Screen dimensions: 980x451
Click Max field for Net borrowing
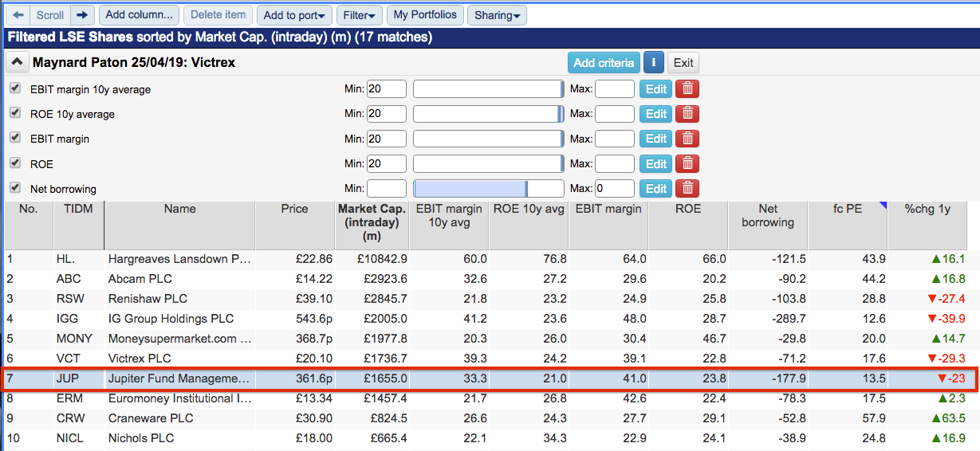pos(615,189)
